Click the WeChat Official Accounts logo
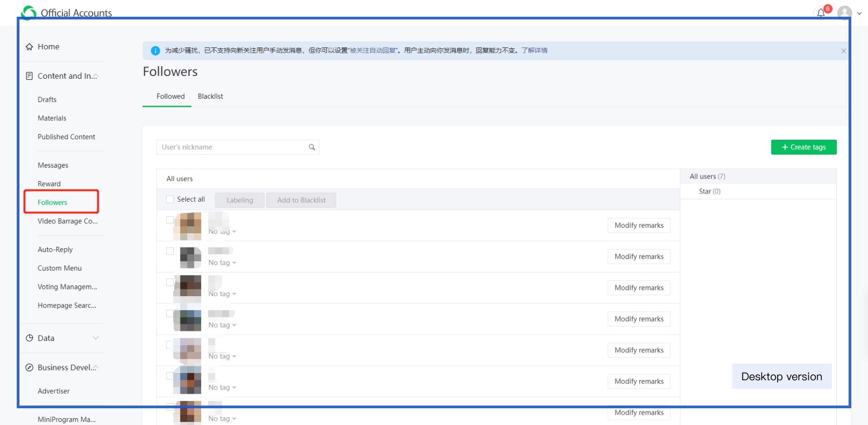The width and height of the screenshot is (868, 425). [x=29, y=13]
